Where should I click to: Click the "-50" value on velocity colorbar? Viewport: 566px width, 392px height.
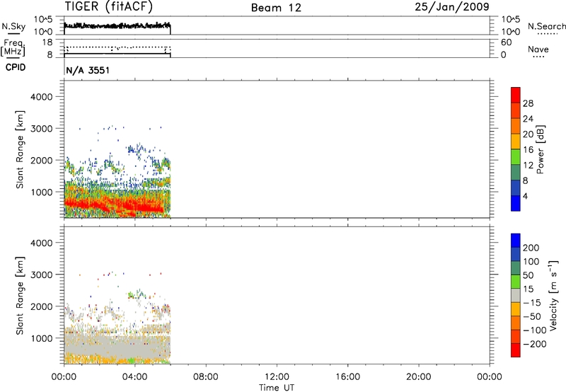coord(532,316)
